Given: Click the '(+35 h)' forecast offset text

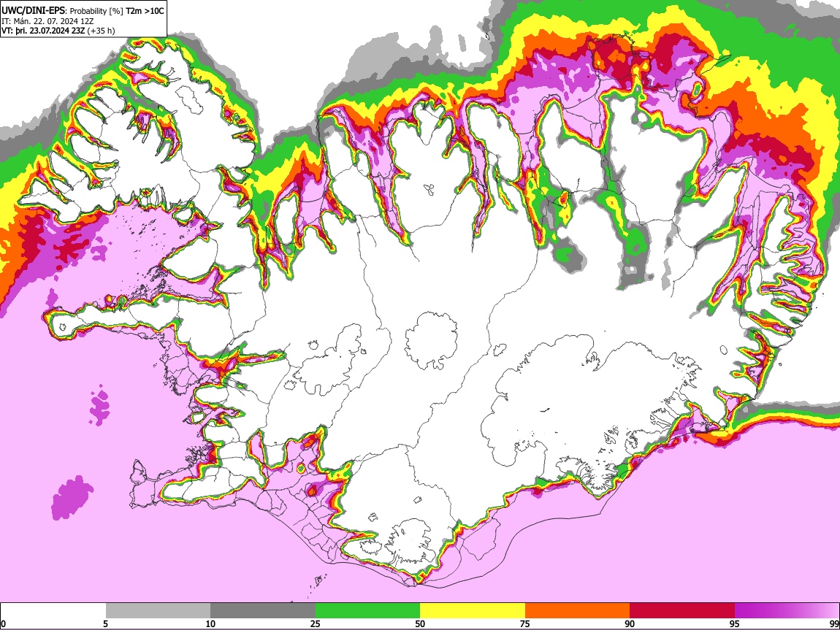Looking at the screenshot, I should pyautogui.click(x=101, y=31).
